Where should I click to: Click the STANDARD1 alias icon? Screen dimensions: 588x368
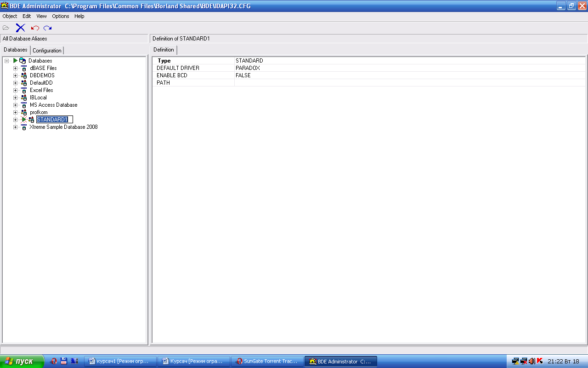coord(31,120)
